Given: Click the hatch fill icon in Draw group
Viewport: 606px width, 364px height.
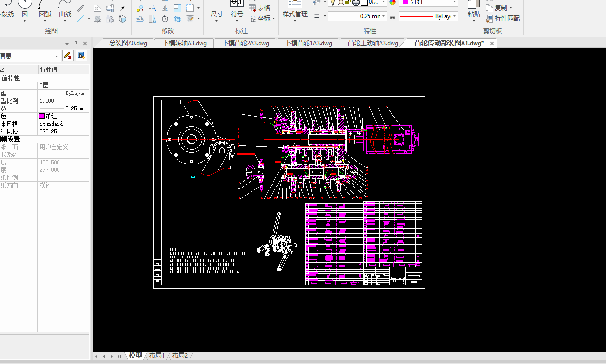Looking at the screenshot, I should click(97, 19).
